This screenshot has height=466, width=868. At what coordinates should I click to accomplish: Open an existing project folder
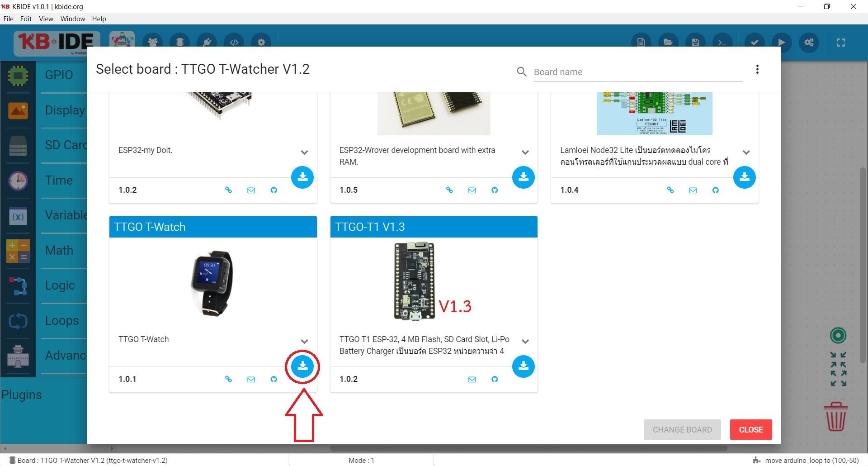668,42
